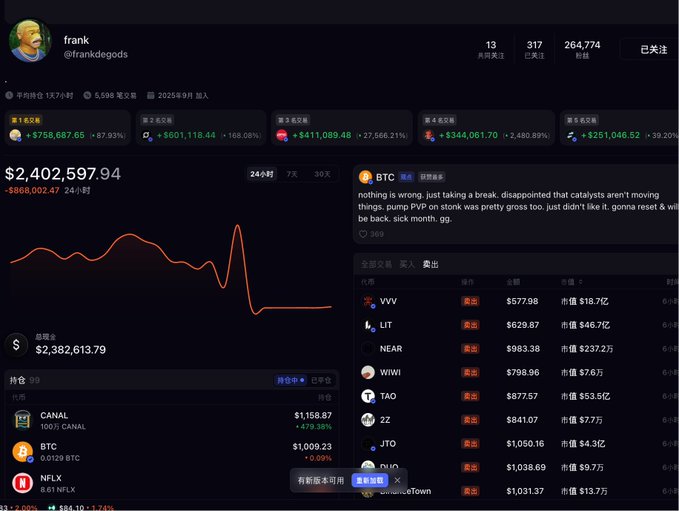The height and width of the screenshot is (511, 679).
Task: Open the 264,774 followers list
Action: click(582, 49)
